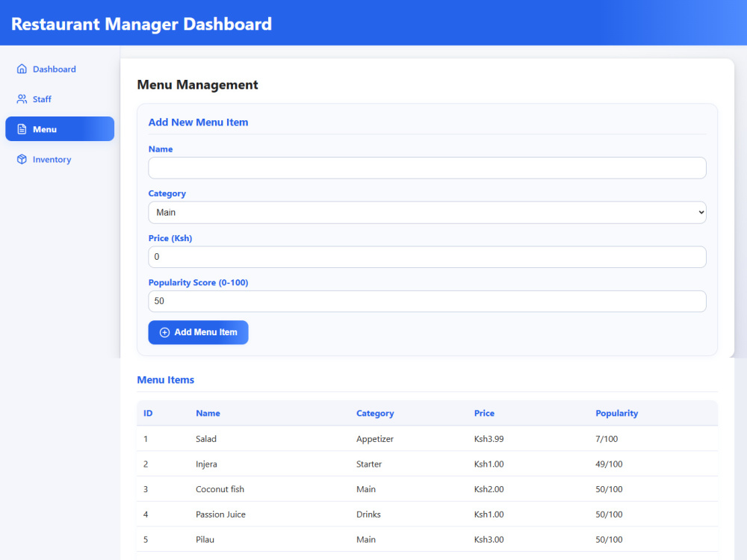747x560 pixels.
Task: Click the Price (Ksh) field label
Action: [170, 238]
